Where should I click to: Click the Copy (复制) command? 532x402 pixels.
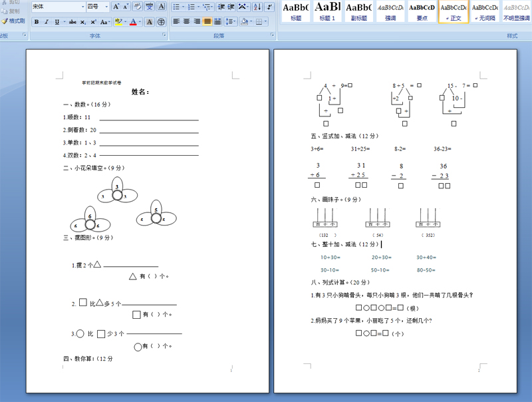(11, 11)
